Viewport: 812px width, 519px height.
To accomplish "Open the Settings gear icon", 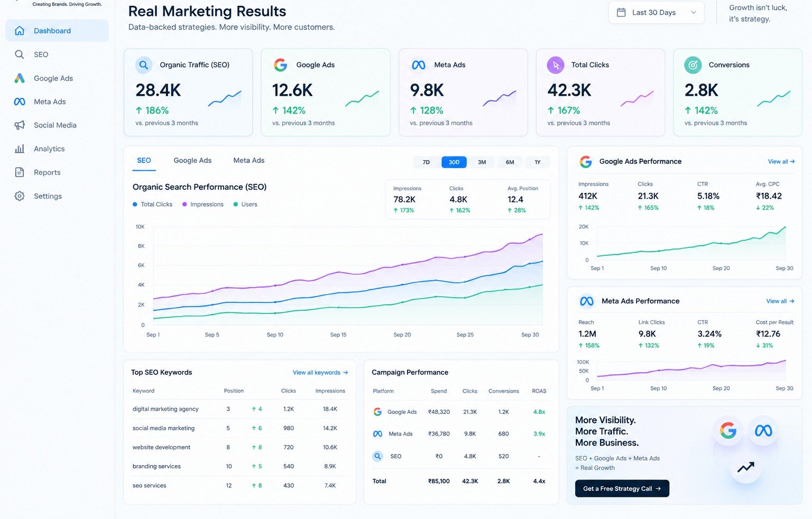I will [20, 196].
